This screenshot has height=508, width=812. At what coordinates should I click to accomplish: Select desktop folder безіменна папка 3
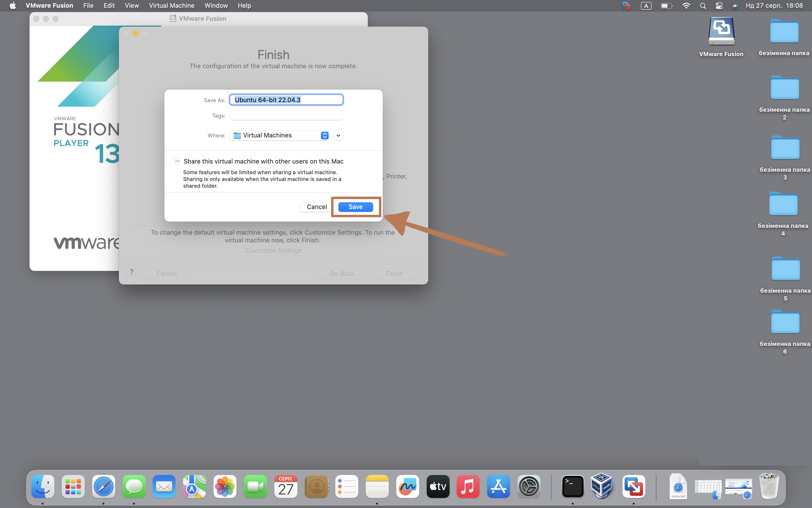[785, 148]
